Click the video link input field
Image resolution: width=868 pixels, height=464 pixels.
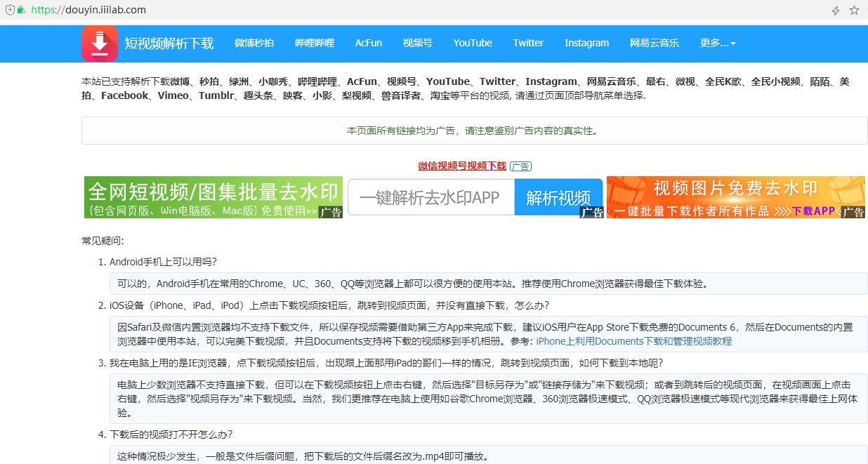click(x=430, y=197)
